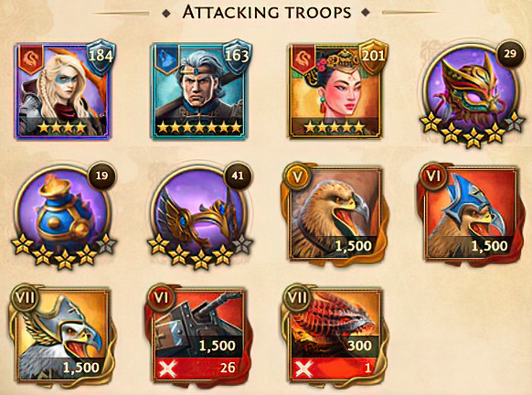Screen dimensions: 532x395
Task: Choose the silver-helmeted eagle tier VII troop
Action: coord(62,334)
